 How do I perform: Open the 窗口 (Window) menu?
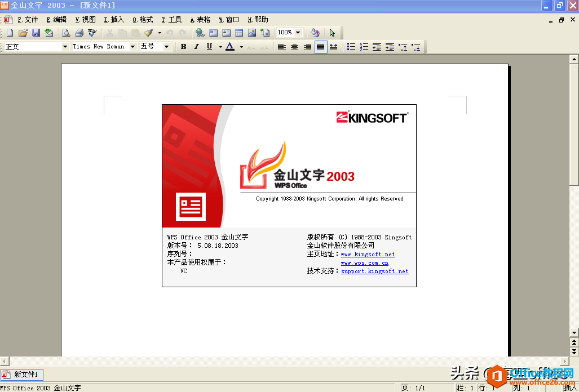(229, 20)
